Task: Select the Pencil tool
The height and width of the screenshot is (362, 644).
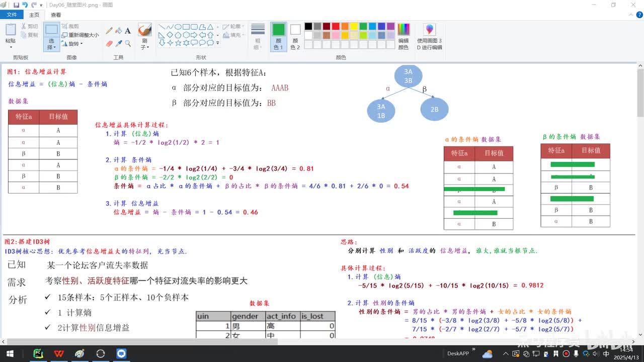Action: pos(109,31)
